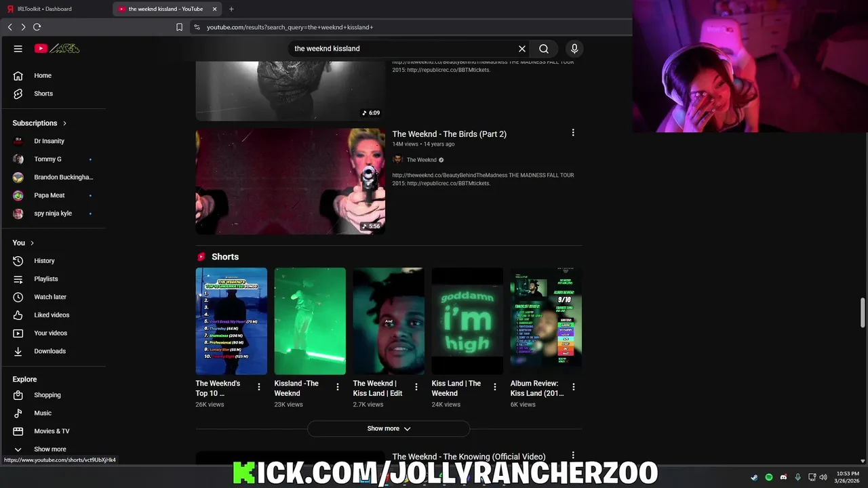Open Liked videos

53,315
